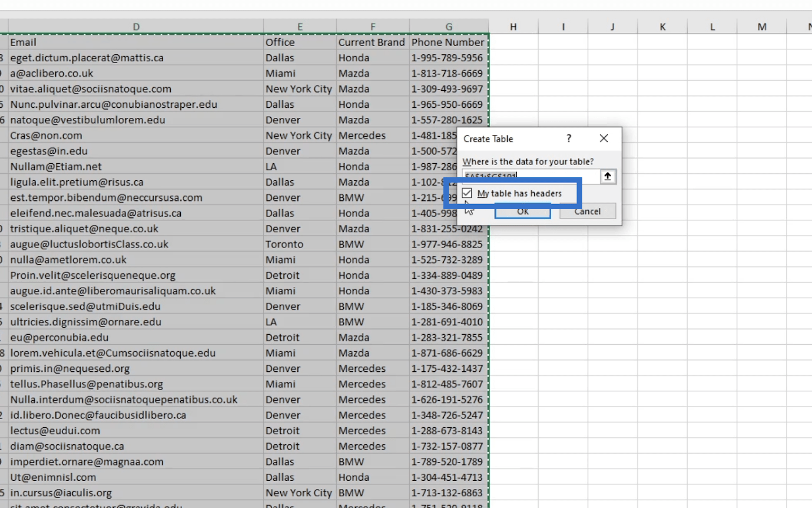Select cell egestas@in.edu

point(136,151)
